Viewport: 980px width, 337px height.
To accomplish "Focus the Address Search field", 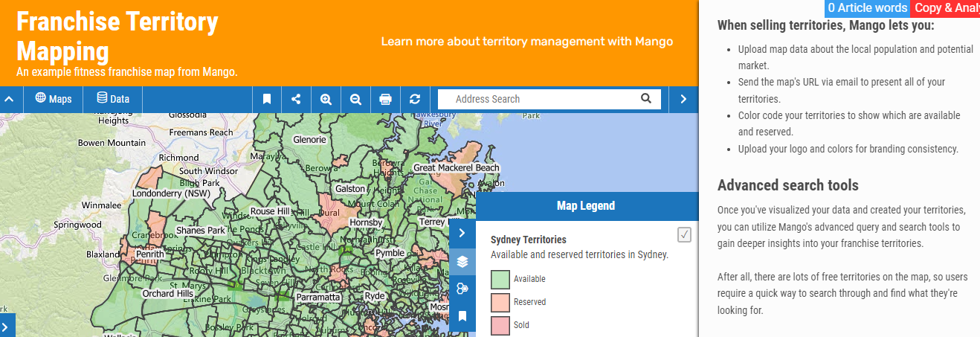I will (x=539, y=99).
